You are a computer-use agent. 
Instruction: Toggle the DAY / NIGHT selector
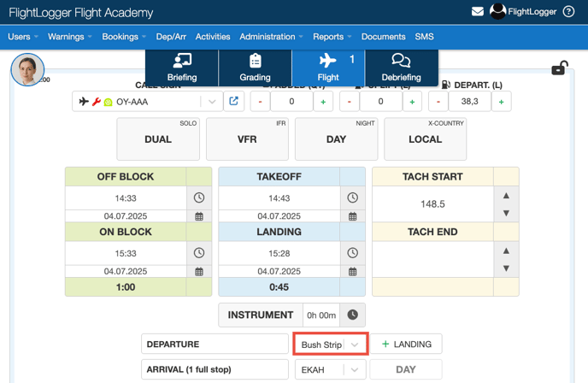click(337, 139)
